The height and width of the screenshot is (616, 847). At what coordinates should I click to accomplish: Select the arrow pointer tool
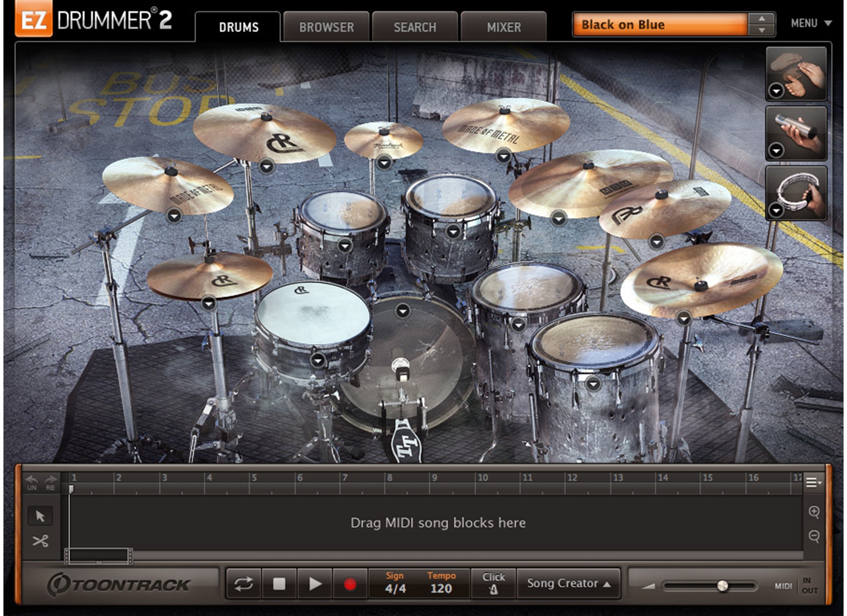(x=40, y=516)
